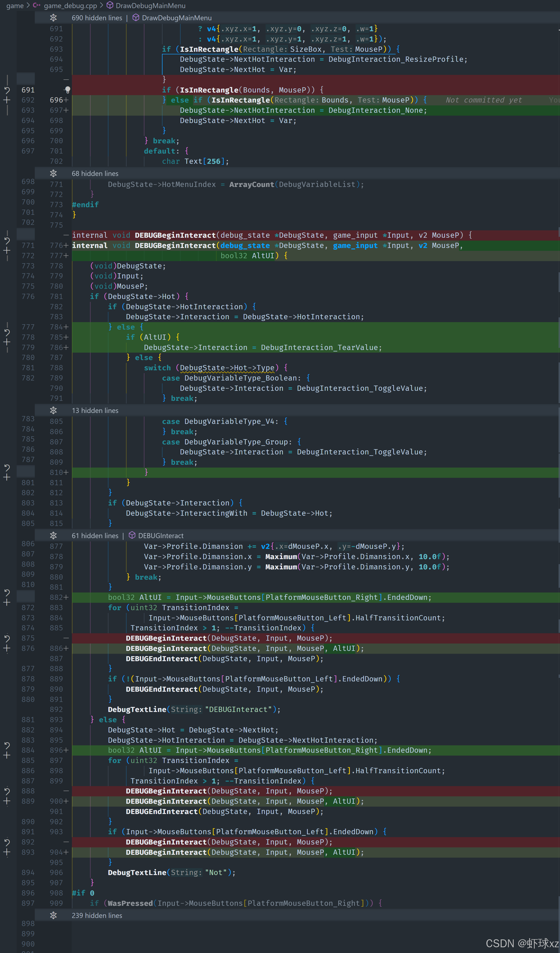Expand the 690 hidden lines region
The width and height of the screenshot is (560, 953).
click(x=53, y=18)
